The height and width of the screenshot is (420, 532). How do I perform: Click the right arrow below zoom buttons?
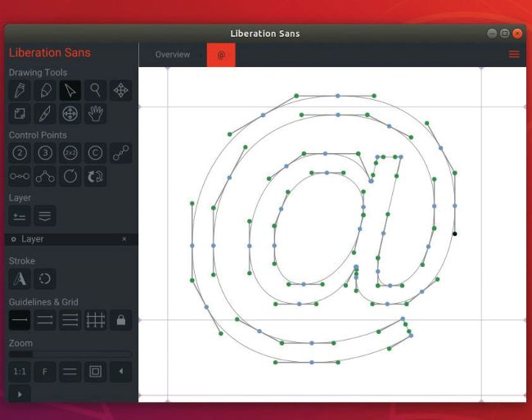20,394
